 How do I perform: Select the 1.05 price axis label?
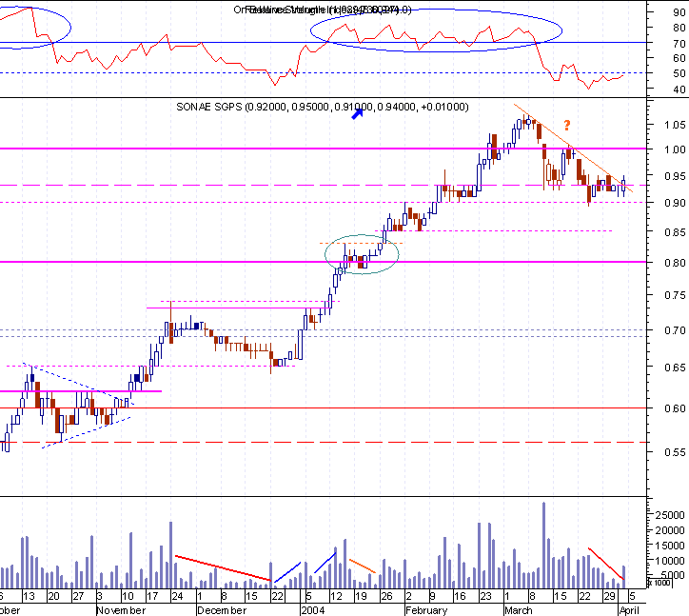coord(675,125)
